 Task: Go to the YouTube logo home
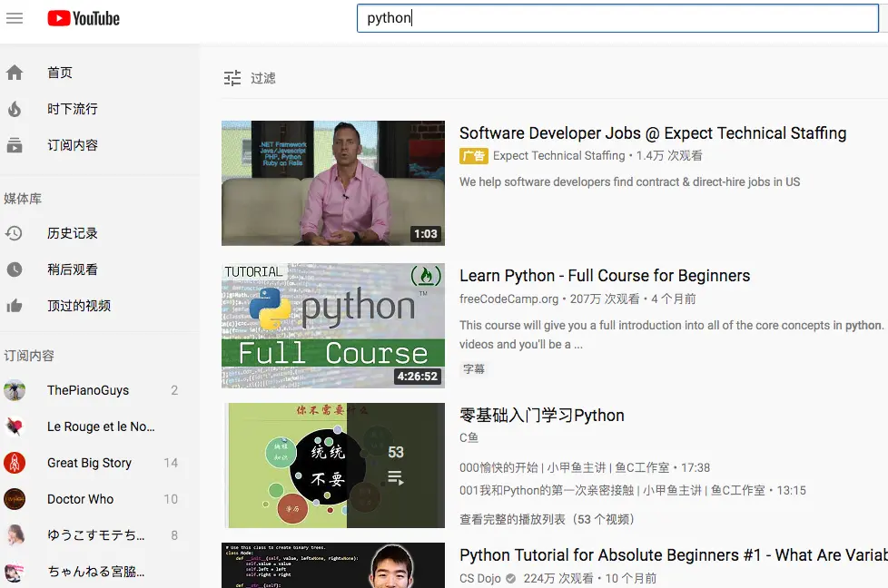coord(84,19)
